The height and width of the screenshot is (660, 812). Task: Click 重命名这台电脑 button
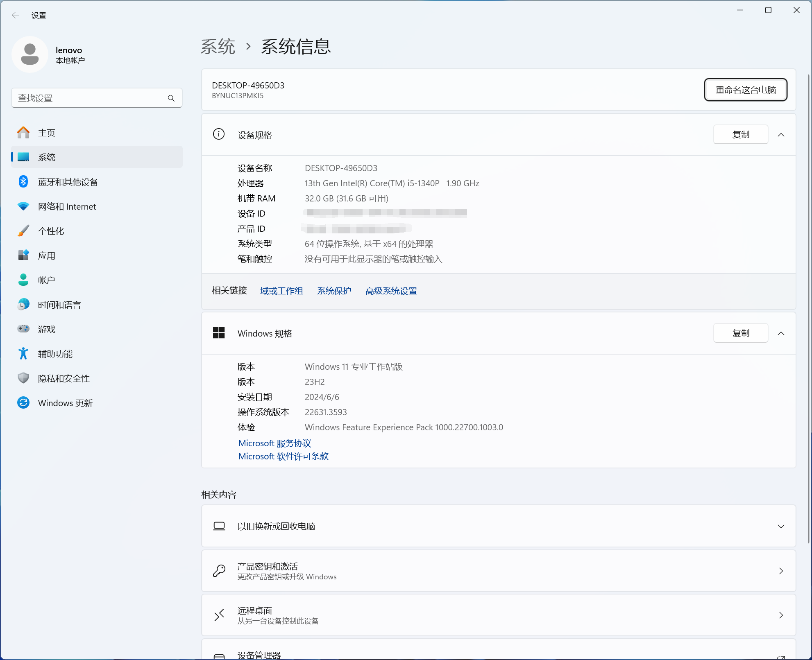click(x=745, y=90)
